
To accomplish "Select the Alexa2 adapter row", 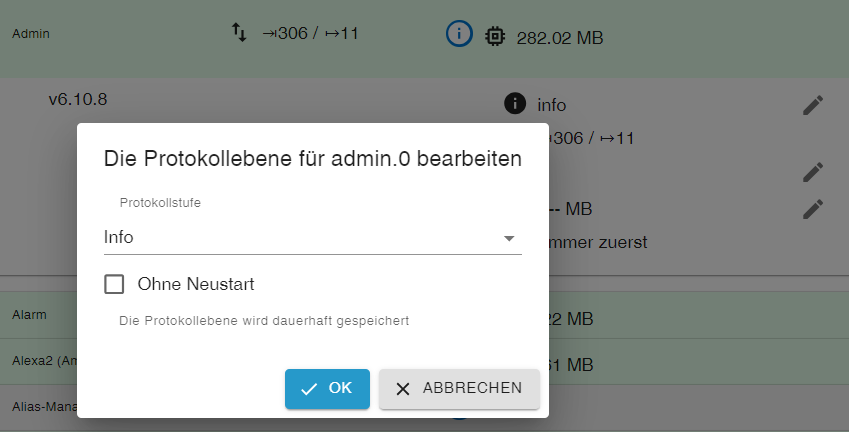I will [38, 359].
